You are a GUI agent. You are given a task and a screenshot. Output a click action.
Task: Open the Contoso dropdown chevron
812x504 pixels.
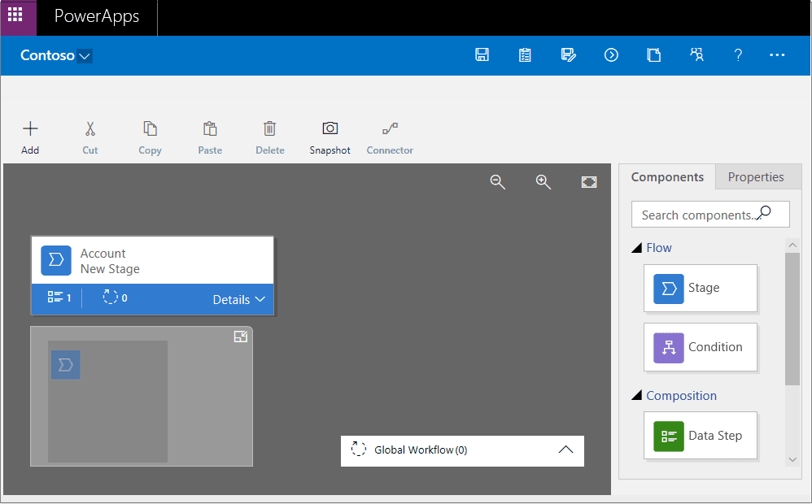(85, 56)
